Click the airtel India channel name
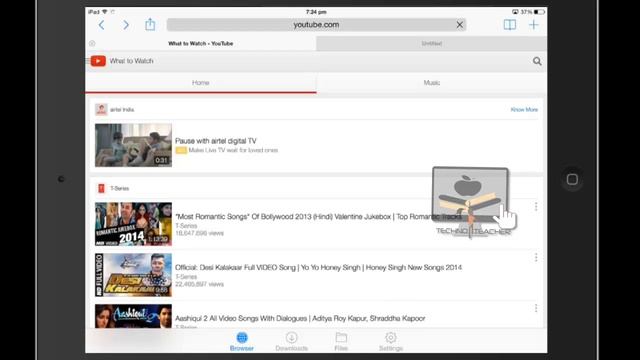 [x=122, y=110]
